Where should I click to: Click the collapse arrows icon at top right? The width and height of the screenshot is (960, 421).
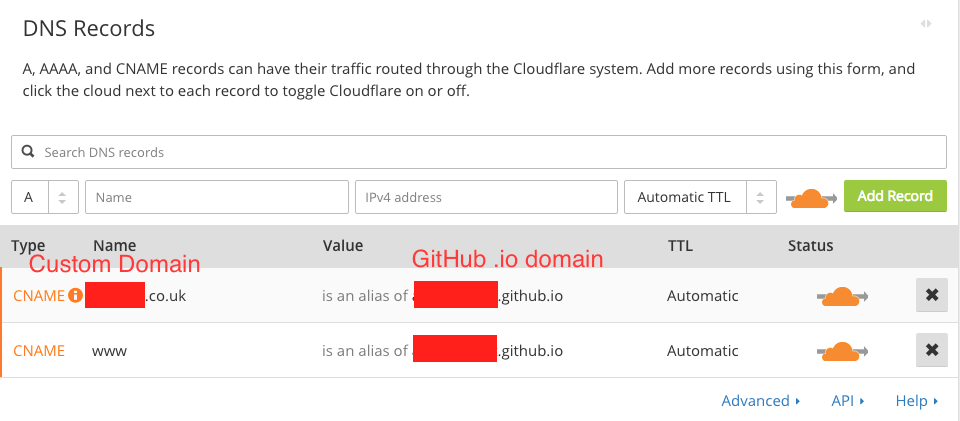click(x=926, y=24)
